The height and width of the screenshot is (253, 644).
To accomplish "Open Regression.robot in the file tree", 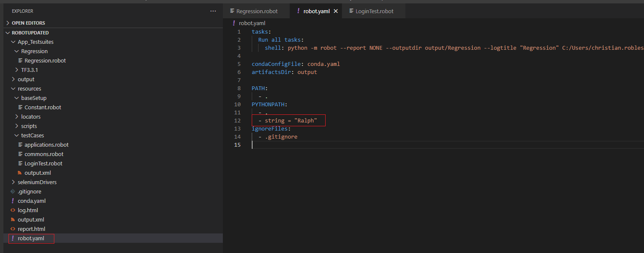I will click(x=45, y=60).
